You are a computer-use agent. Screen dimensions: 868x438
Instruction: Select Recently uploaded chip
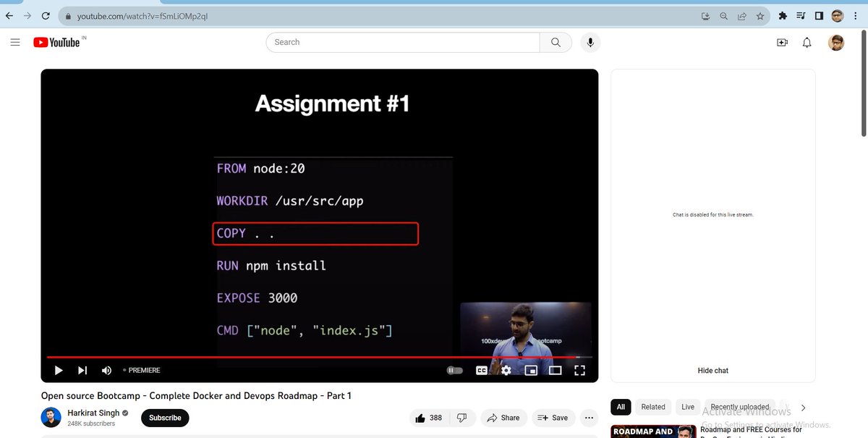pos(740,407)
